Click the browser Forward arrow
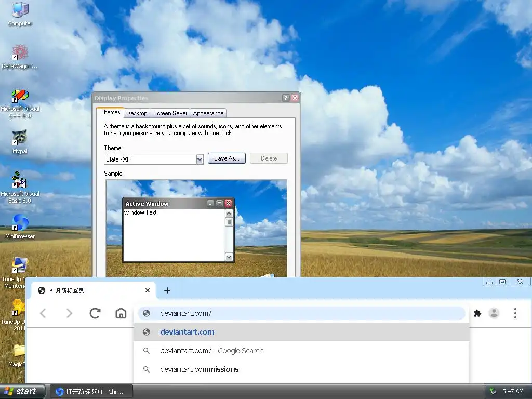Image resolution: width=532 pixels, height=399 pixels. coord(69,313)
